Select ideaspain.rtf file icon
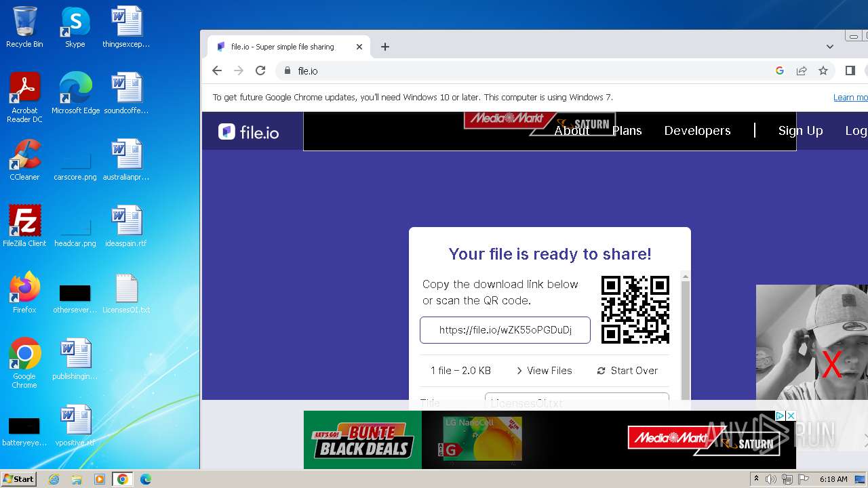 (126, 226)
